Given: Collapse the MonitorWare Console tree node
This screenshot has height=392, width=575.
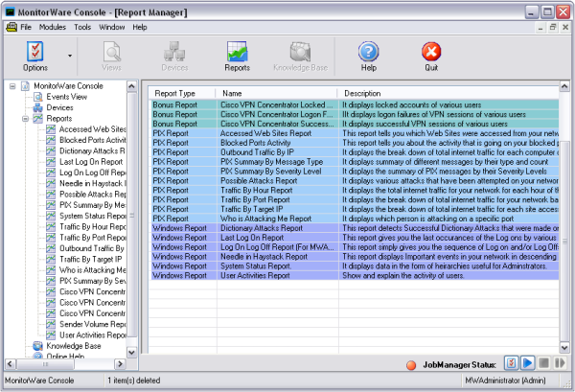Looking at the screenshot, I should tap(12, 86).
